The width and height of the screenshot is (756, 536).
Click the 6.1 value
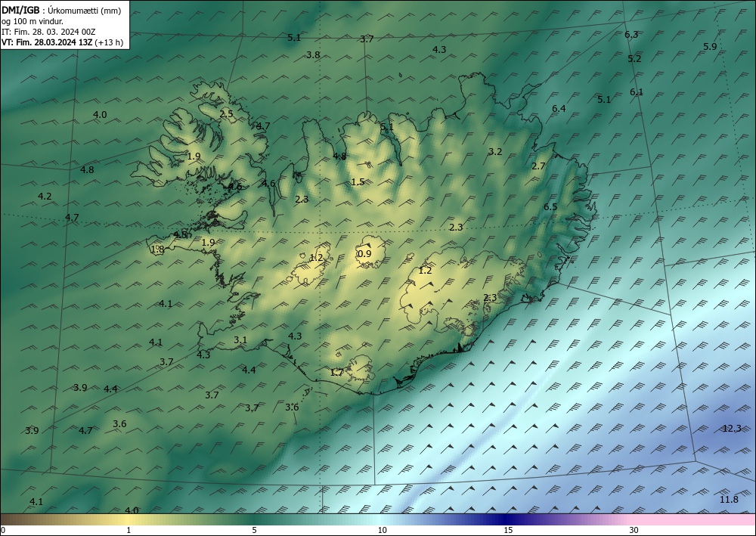[637, 92]
